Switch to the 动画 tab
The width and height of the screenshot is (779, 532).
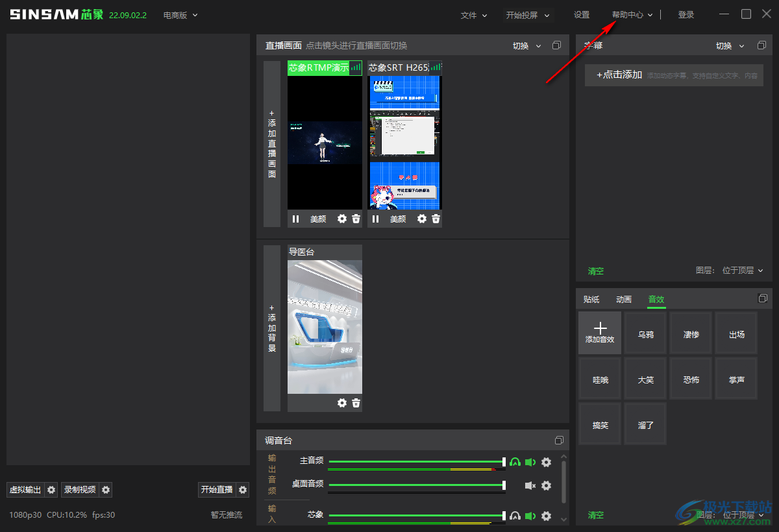tap(624, 299)
